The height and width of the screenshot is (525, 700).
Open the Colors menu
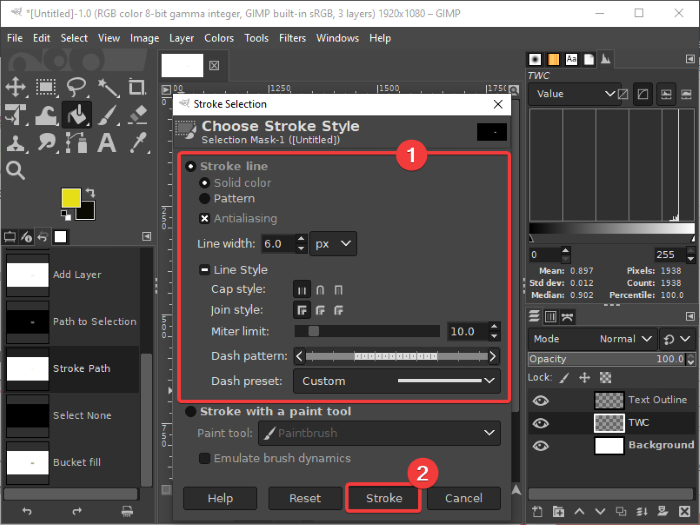click(219, 38)
